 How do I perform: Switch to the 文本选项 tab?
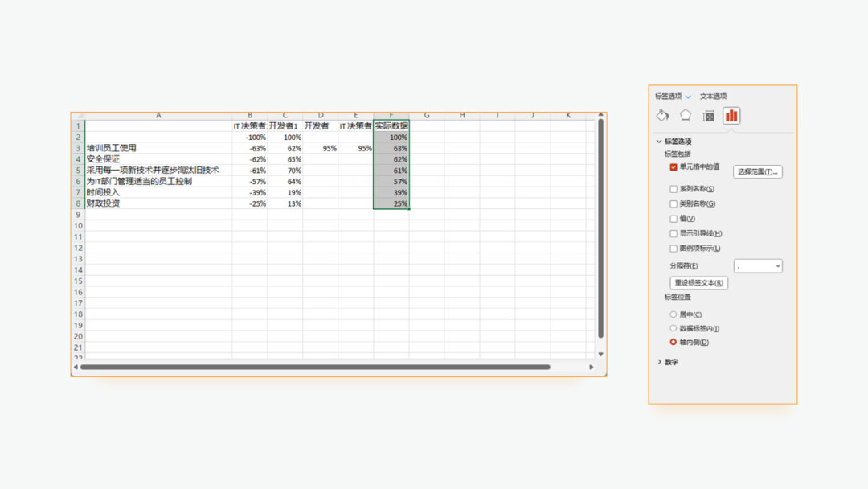click(x=713, y=97)
